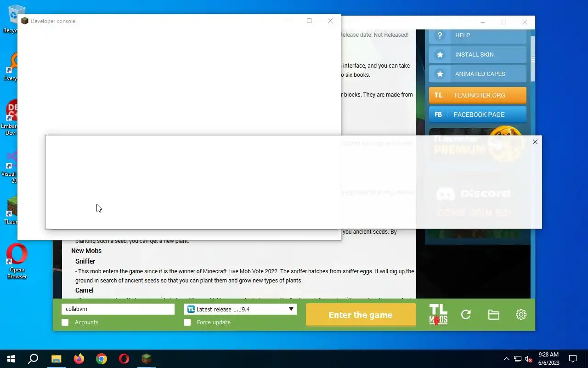Close the Developer console window

coord(330,21)
